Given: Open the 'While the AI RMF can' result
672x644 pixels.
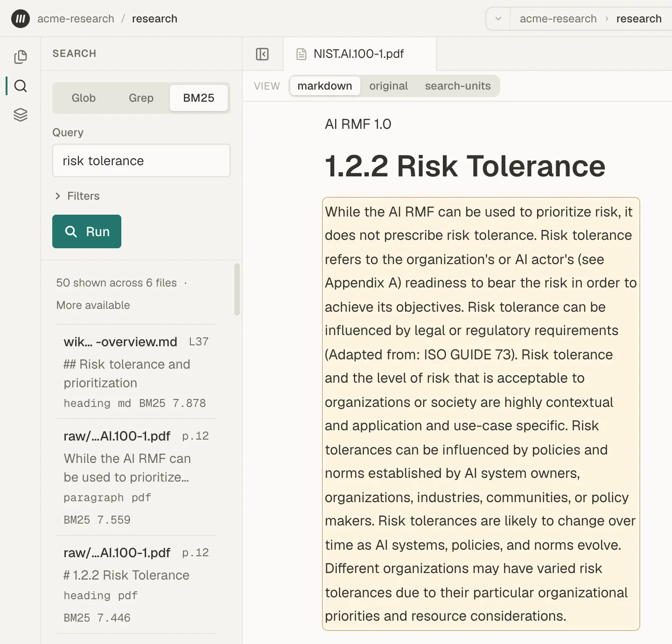Looking at the screenshot, I should (x=136, y=477).
